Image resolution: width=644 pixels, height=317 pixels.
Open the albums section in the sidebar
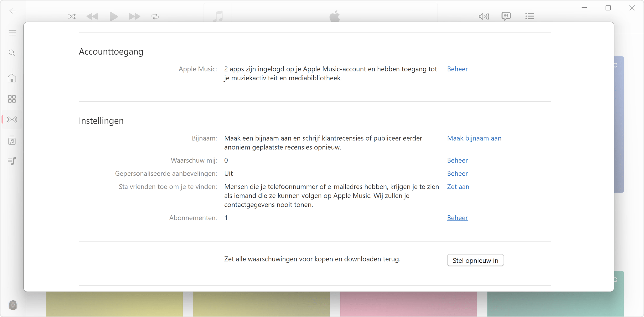pyautogui.click(x=11, y=140)
